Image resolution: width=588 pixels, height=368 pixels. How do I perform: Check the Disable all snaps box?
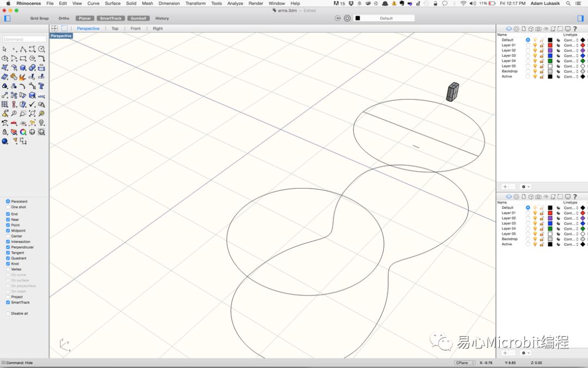(x=8, y=313)
